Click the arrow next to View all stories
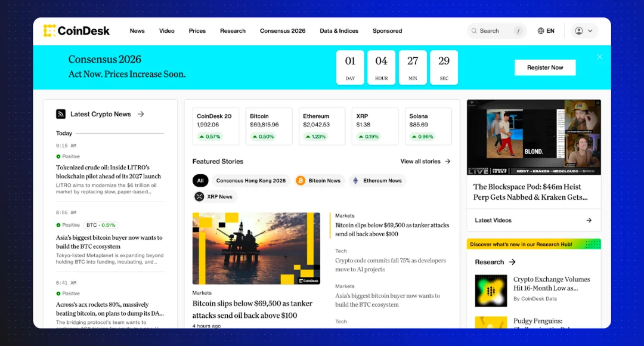644x346 pixels. pos(448,162)
